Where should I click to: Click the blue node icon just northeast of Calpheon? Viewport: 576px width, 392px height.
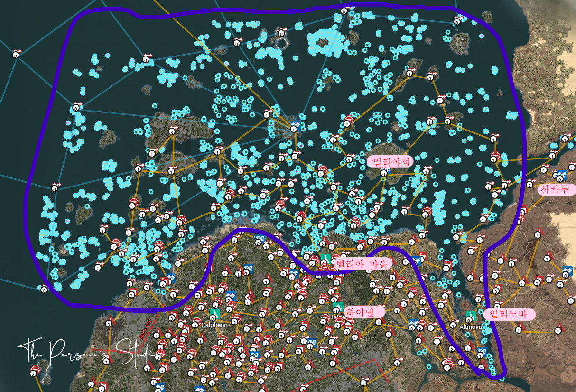[x=231, y=297]
